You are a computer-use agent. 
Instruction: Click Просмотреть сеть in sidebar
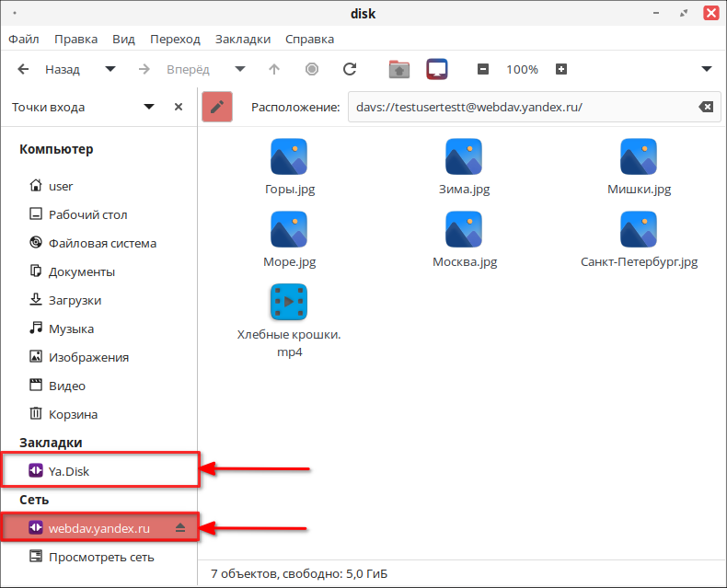pyautogui.click(x=99, y=557)
